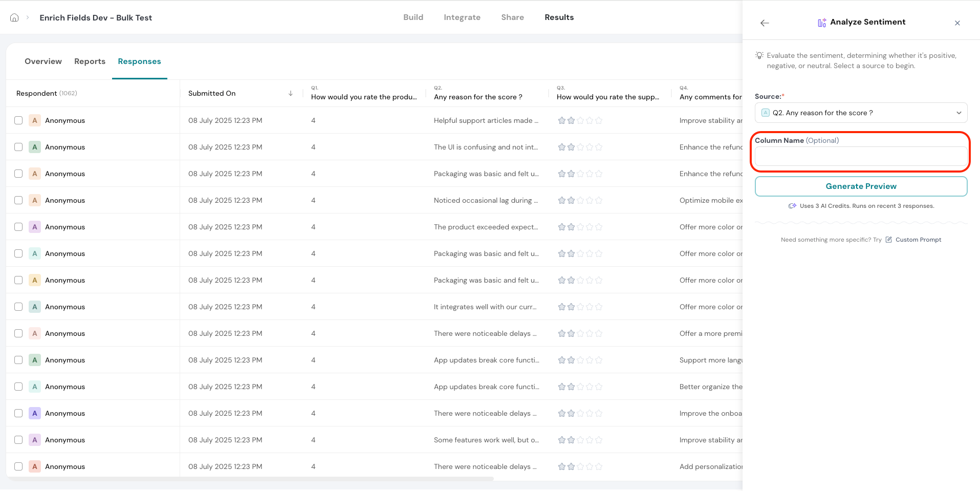Click the home icon in breadcrumb

pyautogui.click(x=14, y=17)
